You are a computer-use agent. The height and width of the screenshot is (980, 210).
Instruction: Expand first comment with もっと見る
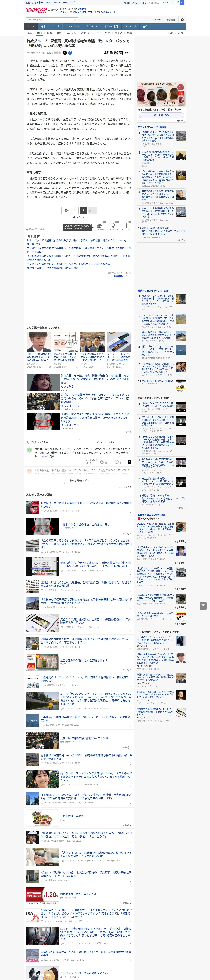coord(48,457)
